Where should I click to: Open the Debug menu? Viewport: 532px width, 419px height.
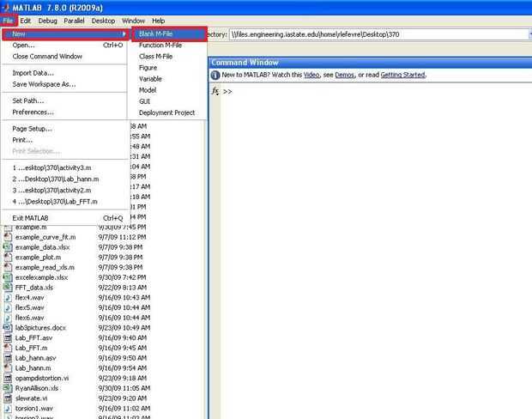pos(47,21)
